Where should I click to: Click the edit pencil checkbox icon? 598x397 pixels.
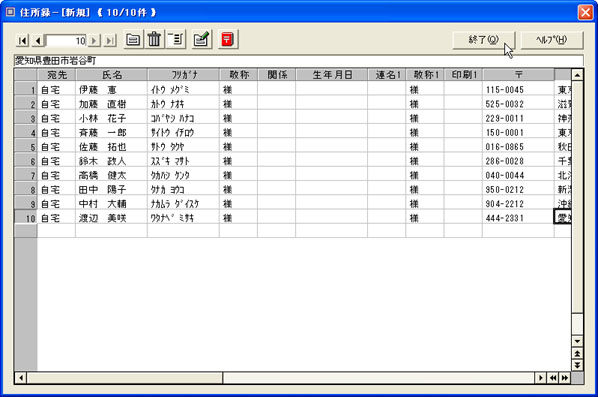202,39
